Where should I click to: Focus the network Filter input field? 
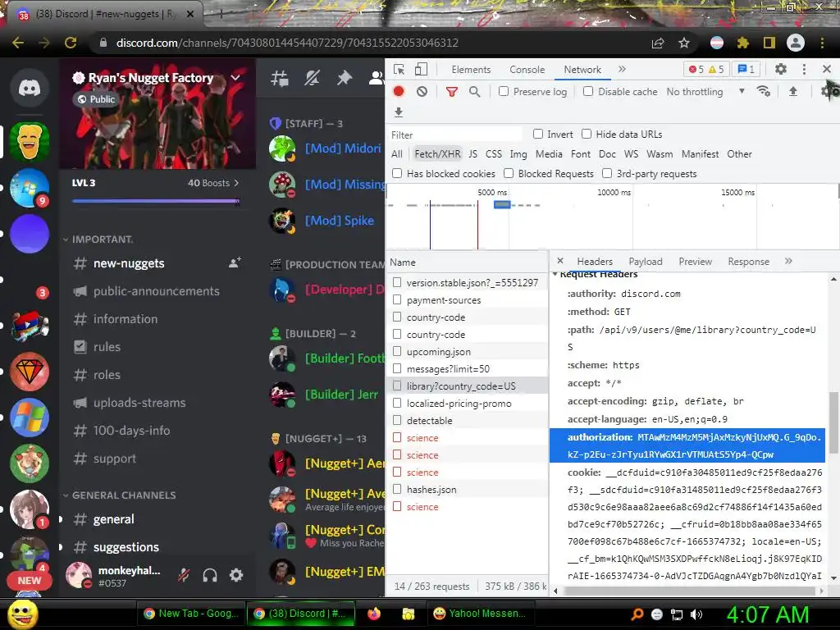click(455, 135)
